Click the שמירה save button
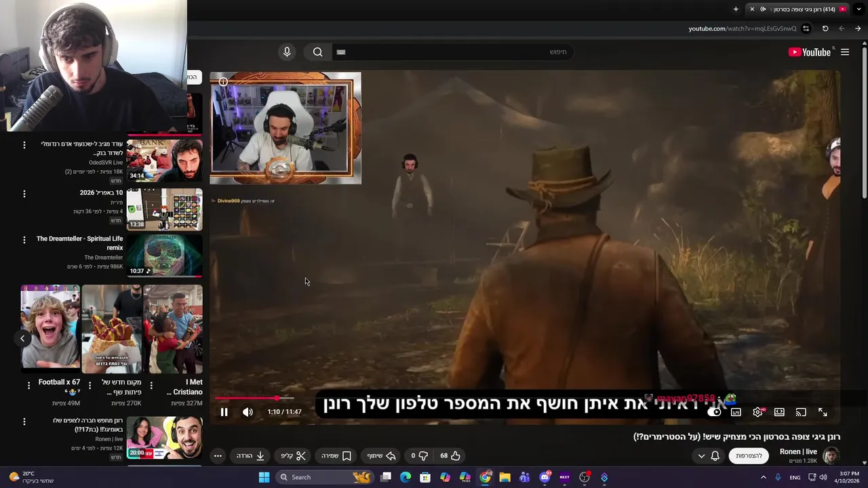 336,455
